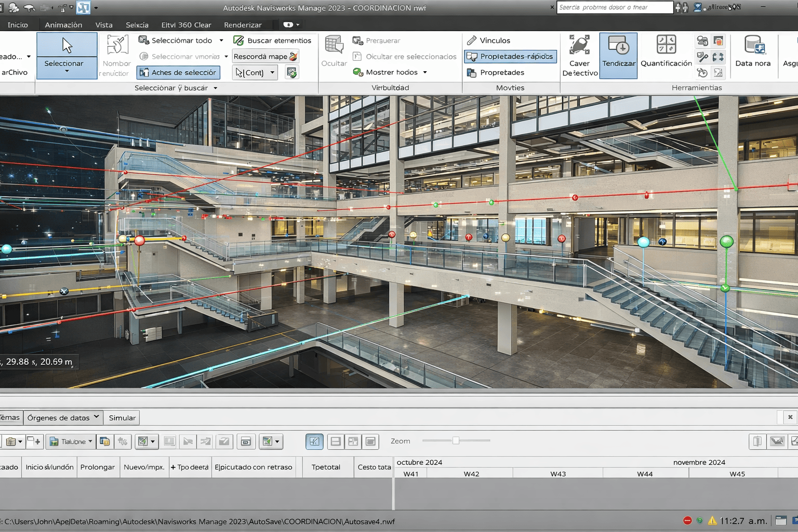Toggle the Aches de selección panel
This screenshot has height=532, width=798.
click(178, 73)
